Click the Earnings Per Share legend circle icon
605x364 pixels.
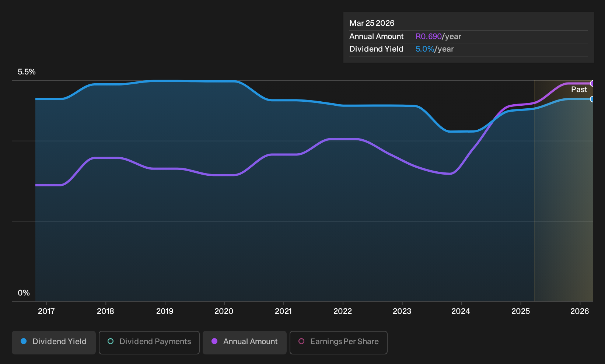[301, 341]
